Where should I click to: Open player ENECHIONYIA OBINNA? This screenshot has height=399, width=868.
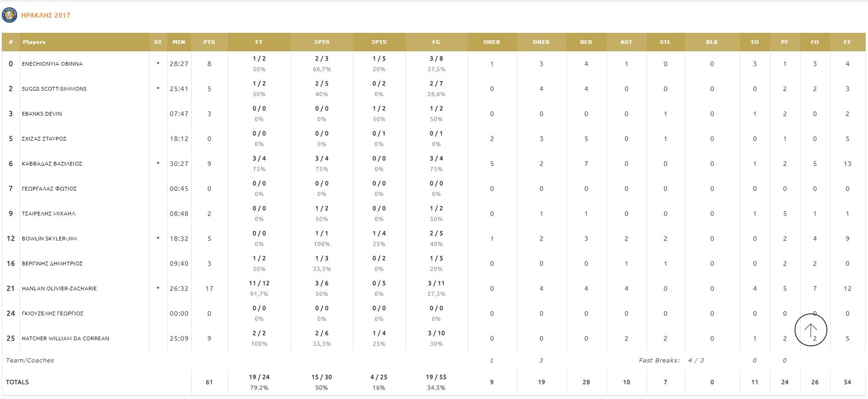click(x=52, y=64)
